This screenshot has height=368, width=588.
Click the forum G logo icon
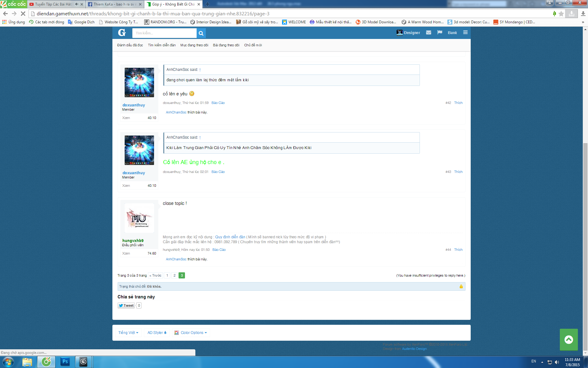pos(122,33)
